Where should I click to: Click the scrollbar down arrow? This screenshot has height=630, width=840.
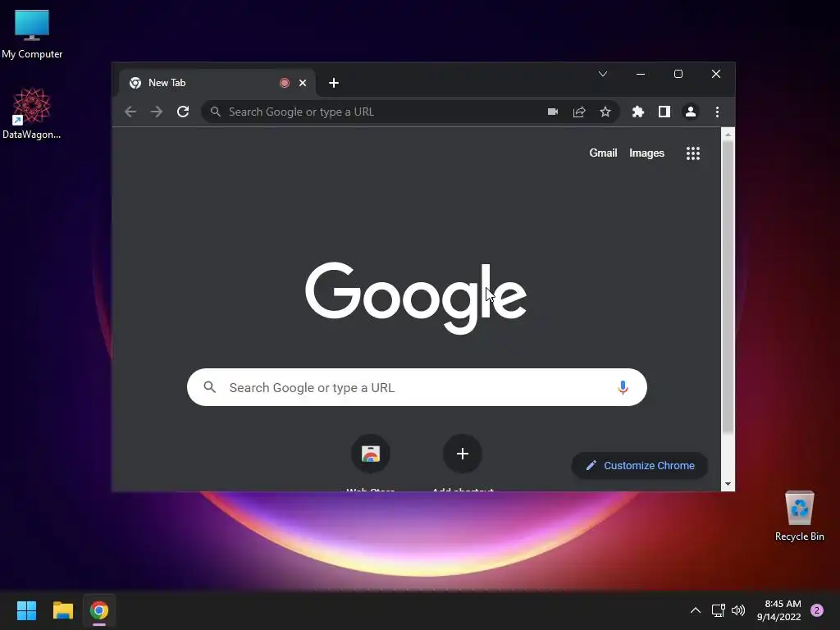(728, 484)
